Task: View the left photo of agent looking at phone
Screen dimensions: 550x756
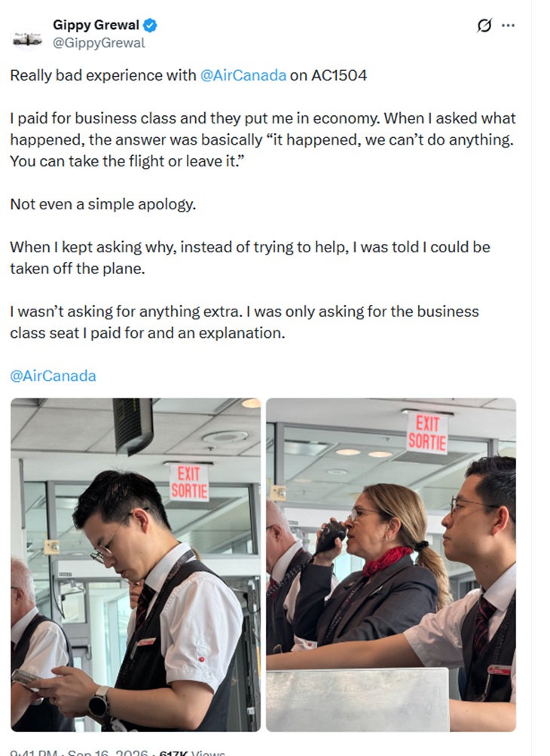Action: pyautogui.click(x=136, y=565)
